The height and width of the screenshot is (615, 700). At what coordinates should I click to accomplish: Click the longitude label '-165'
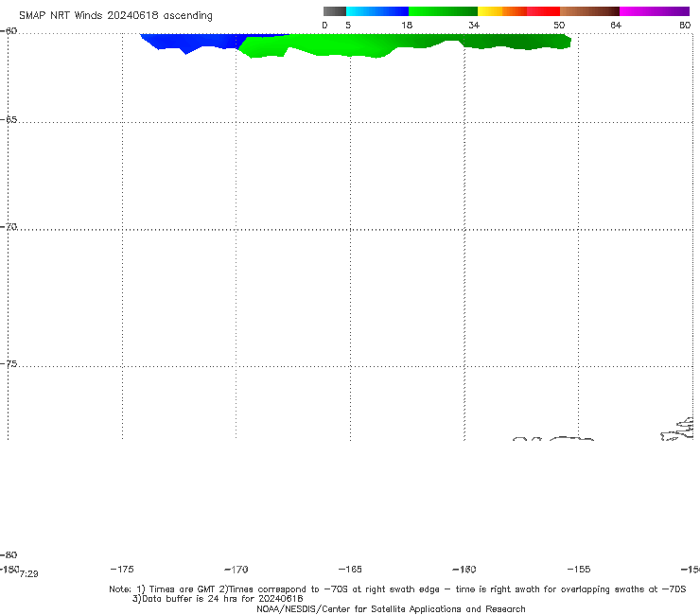click(350, 570)
